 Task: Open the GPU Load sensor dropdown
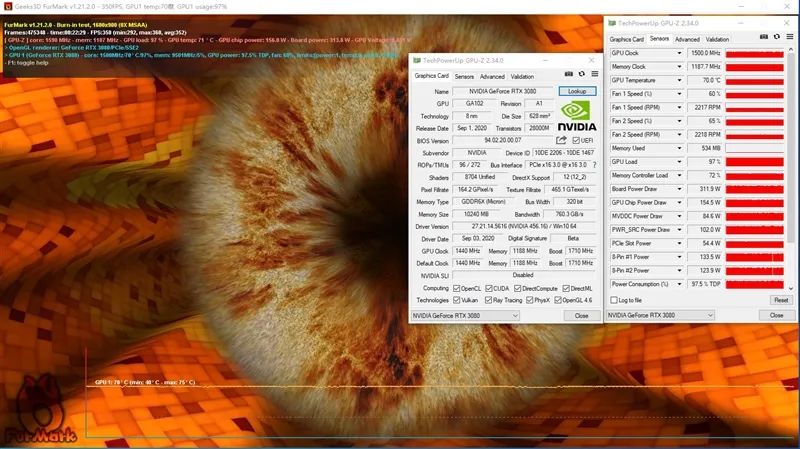point(679,162)
